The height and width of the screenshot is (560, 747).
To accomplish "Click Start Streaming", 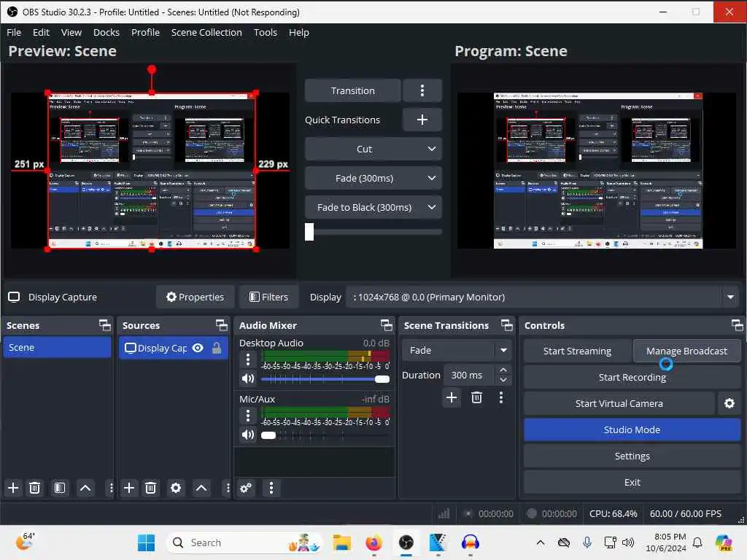I will click(578, 351).
